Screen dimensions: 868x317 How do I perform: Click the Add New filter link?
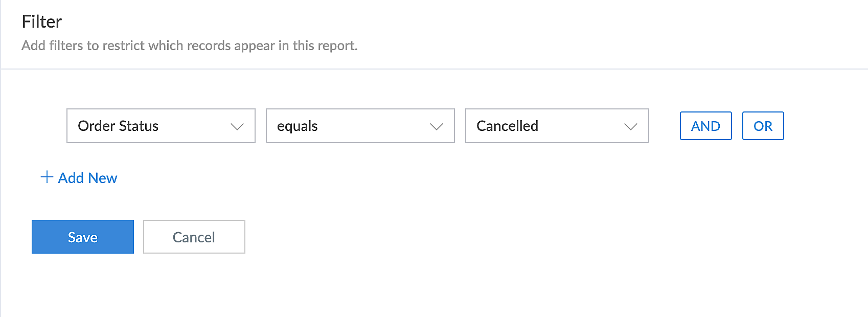87,178
